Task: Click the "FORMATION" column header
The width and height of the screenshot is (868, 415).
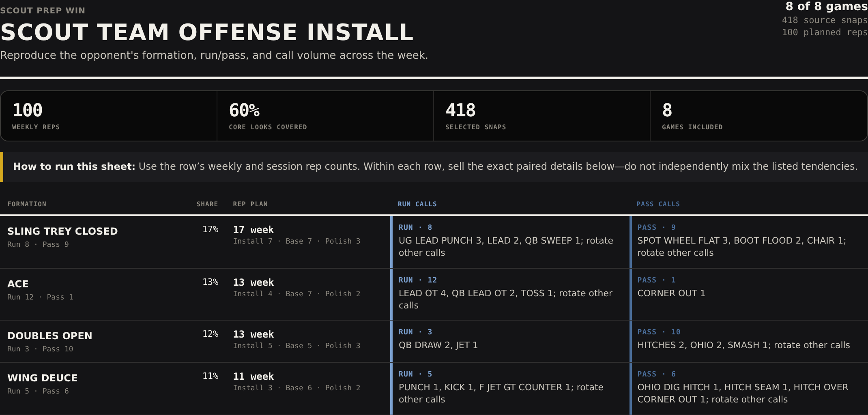Action: (27, 204)
